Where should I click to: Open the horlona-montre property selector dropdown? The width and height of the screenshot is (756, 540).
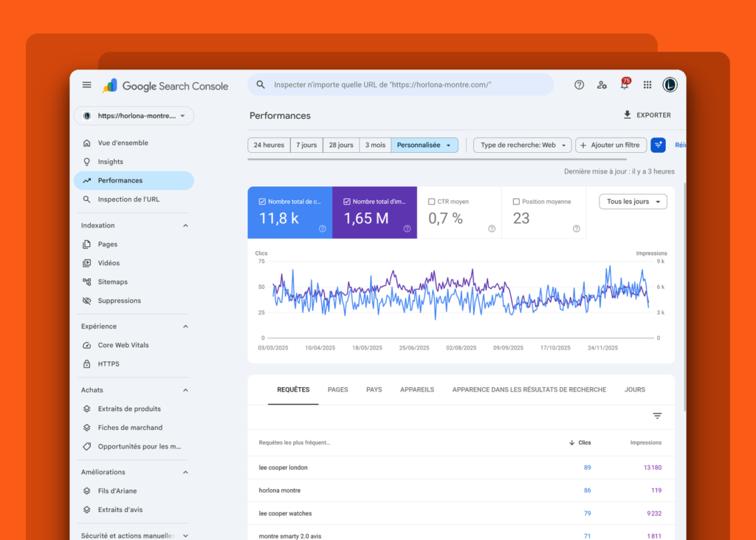tap(134, 116)
